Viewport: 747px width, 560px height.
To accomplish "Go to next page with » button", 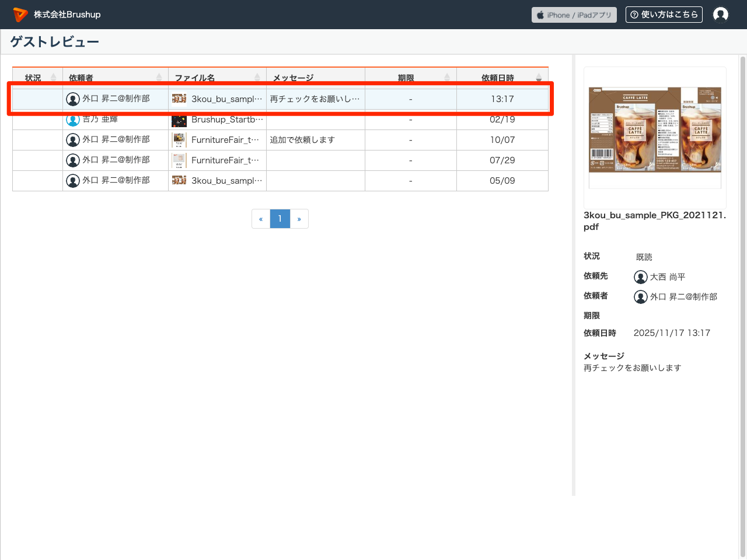I will pyautogui.click(x=299, y=219).
